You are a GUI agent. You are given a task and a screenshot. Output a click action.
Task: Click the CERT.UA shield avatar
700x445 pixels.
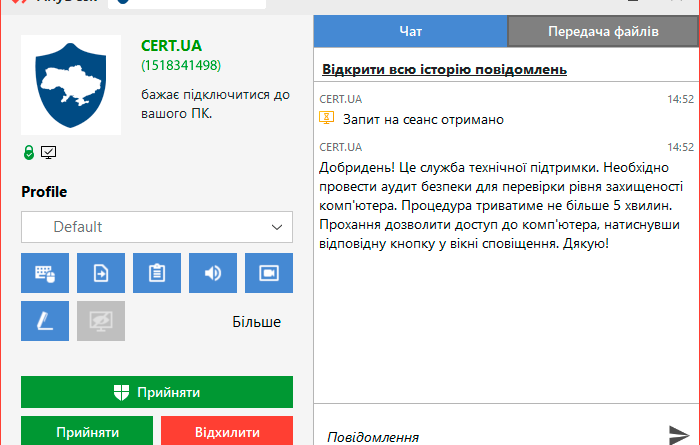[71, 85]
